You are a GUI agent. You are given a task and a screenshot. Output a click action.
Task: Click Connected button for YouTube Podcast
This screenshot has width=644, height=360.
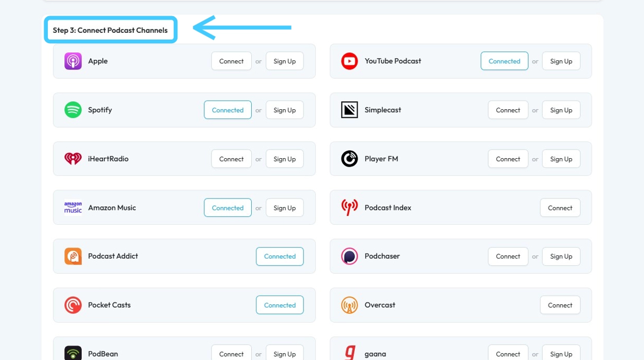pos(504,61)
